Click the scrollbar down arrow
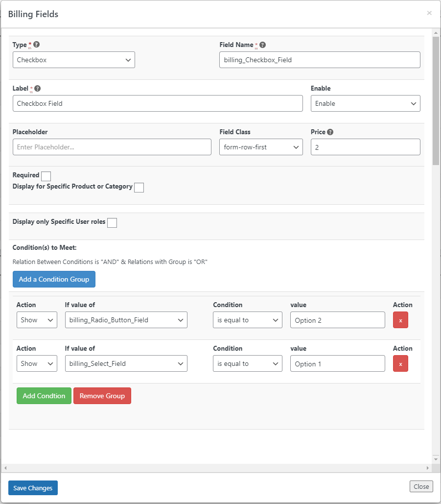 [x=436, y=459]
